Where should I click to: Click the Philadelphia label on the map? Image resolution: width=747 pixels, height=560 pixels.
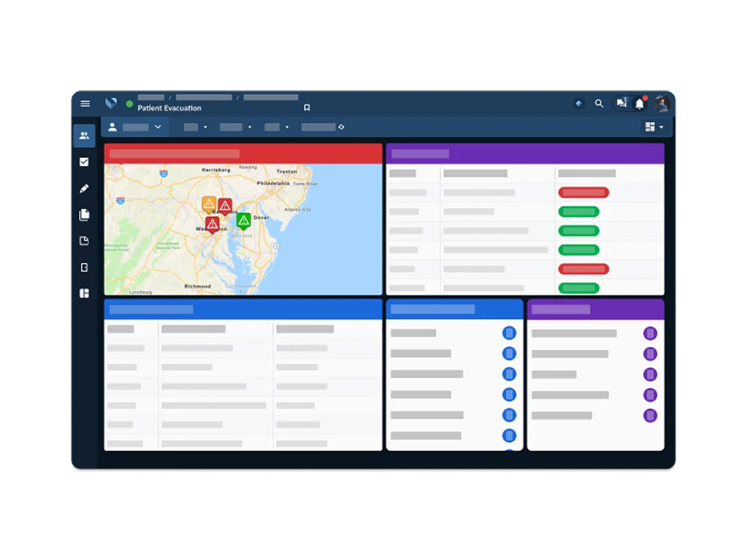click(273, 184)
